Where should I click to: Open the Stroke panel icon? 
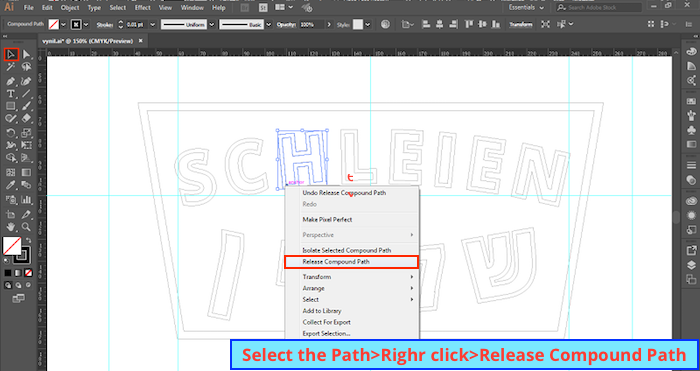[x=691, y=165]
